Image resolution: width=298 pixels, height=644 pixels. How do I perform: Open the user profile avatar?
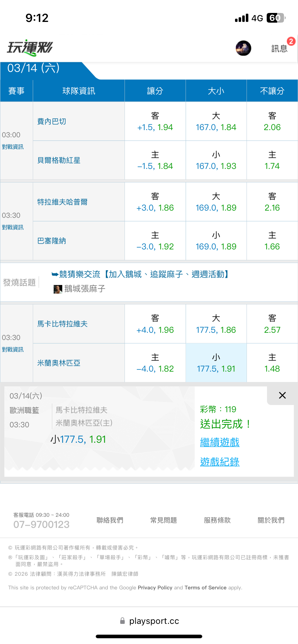pos(243,48)
